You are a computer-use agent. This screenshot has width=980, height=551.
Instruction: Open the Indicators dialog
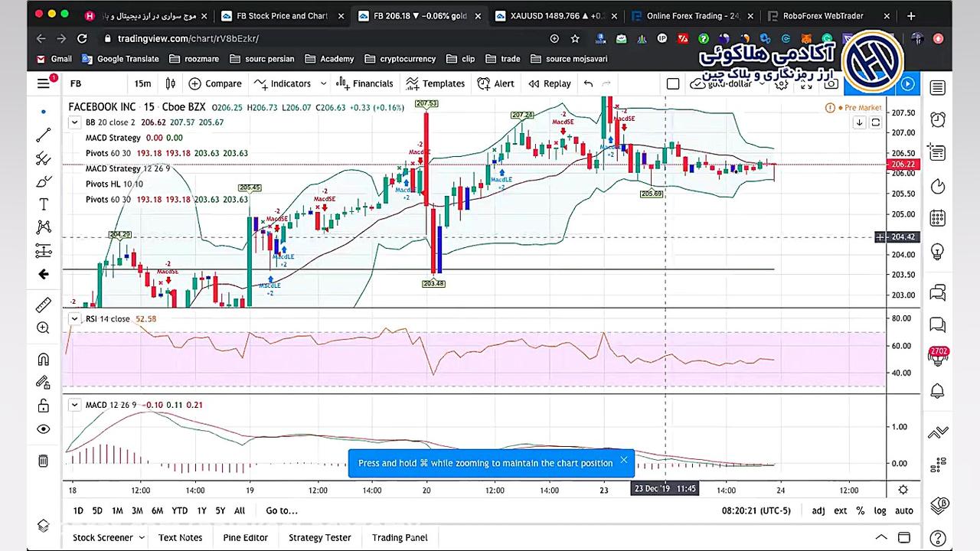coord(283,83)
